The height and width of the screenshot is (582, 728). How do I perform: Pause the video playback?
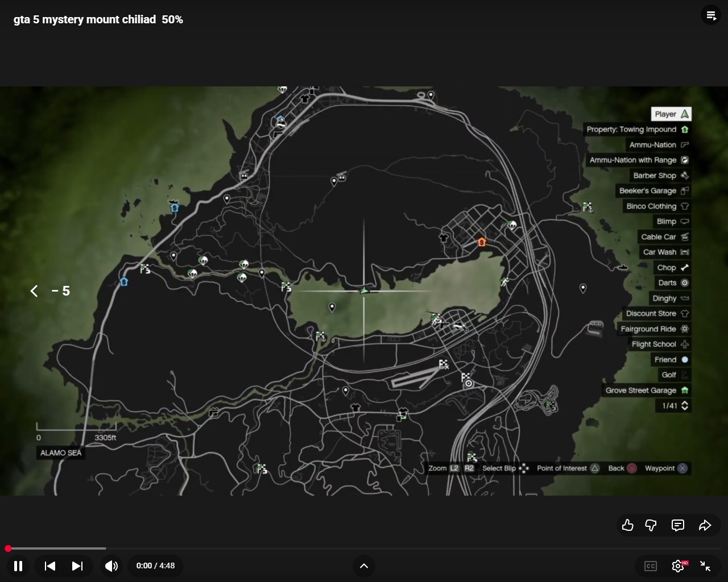tap(18, 566)
